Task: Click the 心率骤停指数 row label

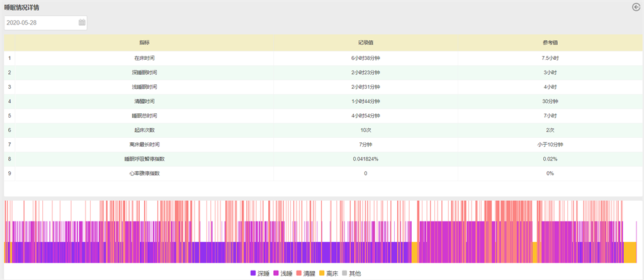Action: pos(144,173)
